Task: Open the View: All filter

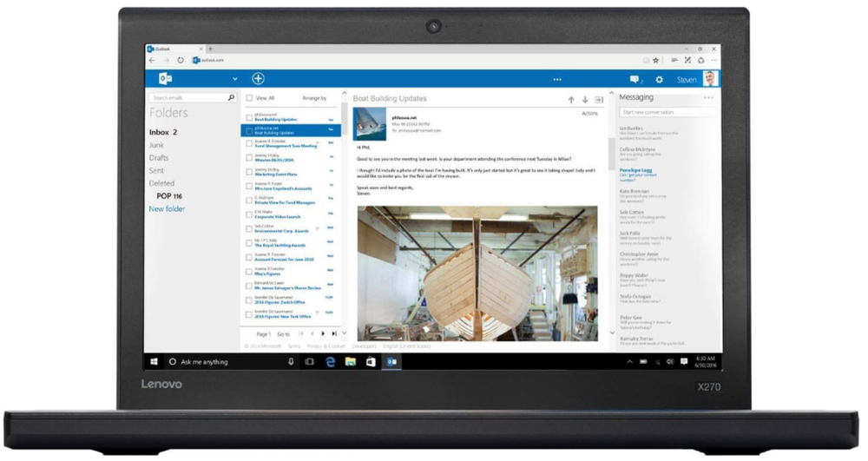Action: 265,98
